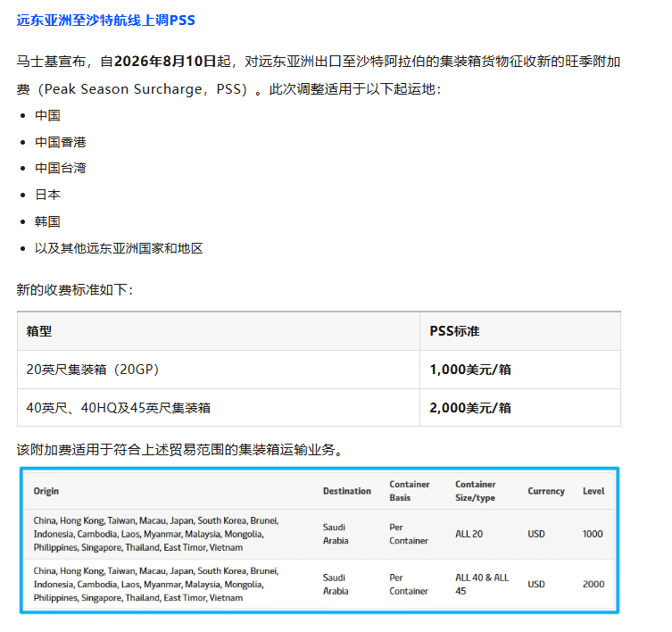The image size is (672, 632).
Task: Click the Origin countries cell in the 2000 row
Action: click(156, 584)
